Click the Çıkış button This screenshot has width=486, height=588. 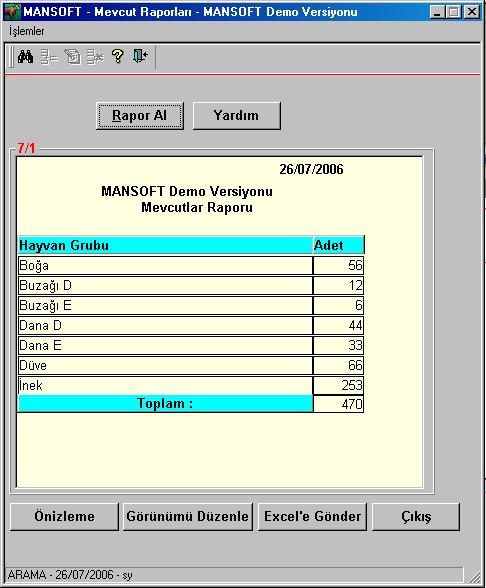point(416,516)
